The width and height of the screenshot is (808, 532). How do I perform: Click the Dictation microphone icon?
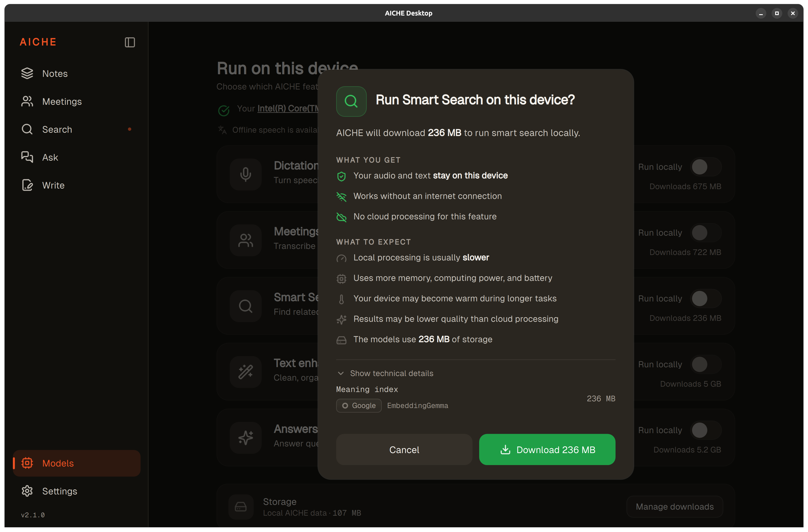point(245,174)
